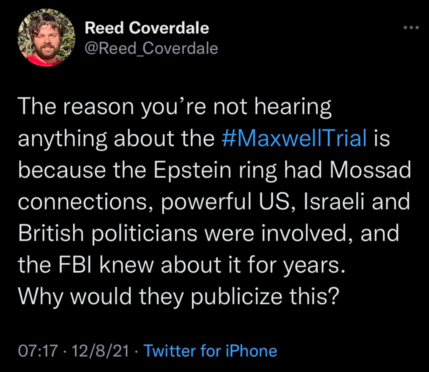Viewport: 429px width, 372px height.
Task: Click the line "the FBI knew about it for years."
Action: [x=181, y=265]
